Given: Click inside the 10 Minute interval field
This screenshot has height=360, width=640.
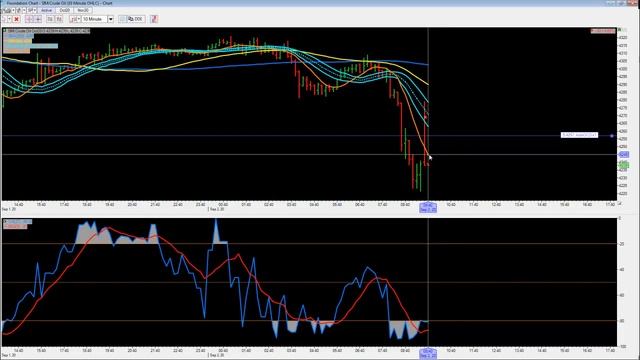Looking at the screenshot, I should 94,19.
